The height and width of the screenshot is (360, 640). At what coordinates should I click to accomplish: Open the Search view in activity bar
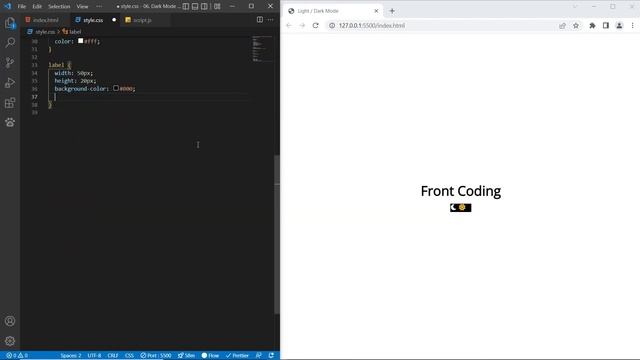(10, 42)
